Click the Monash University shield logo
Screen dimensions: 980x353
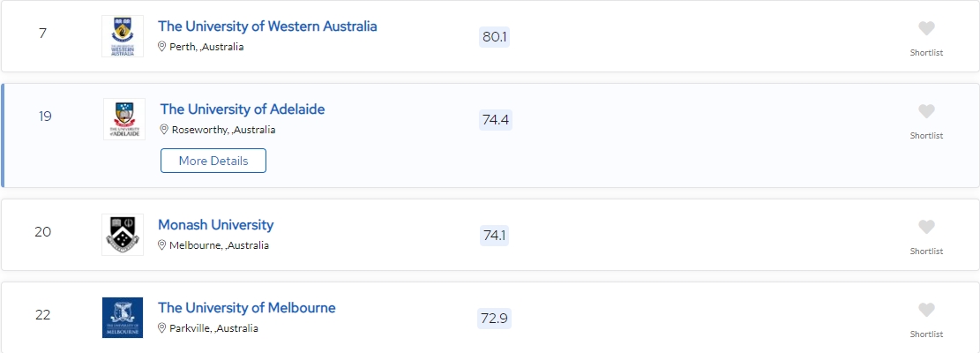point(123,235)
